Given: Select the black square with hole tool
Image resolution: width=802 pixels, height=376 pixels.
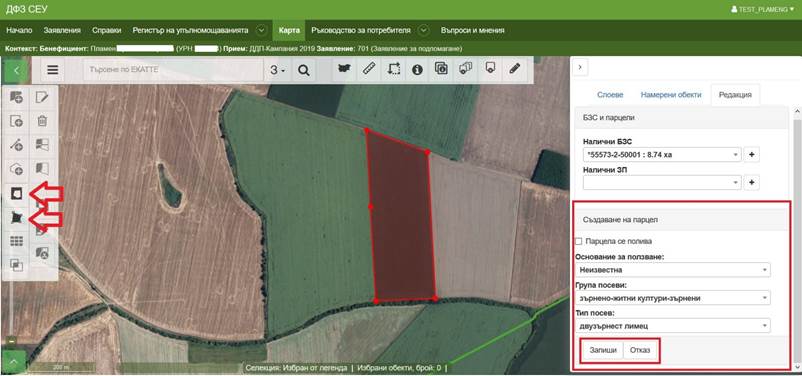Looking at the screenshot, I should click(16, 193).
